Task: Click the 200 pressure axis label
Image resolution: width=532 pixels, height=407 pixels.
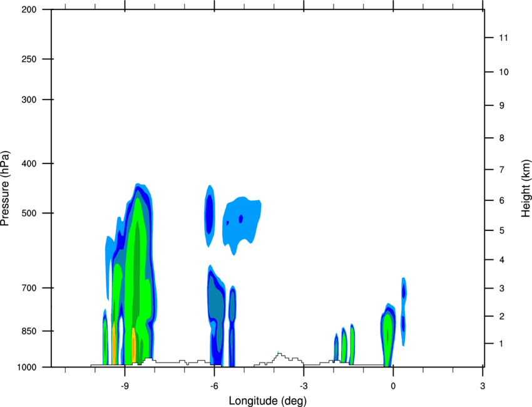Action: coord(29,9)
